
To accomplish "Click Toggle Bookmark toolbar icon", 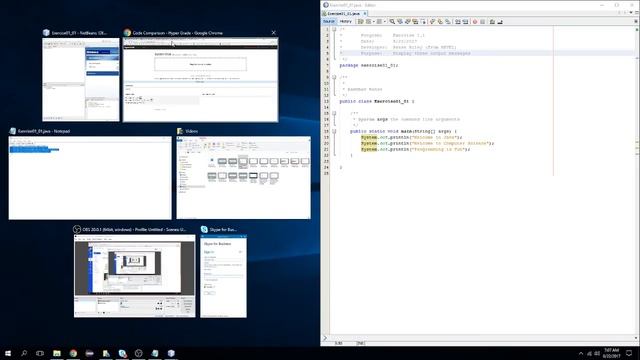I will [x=448, y=22].
